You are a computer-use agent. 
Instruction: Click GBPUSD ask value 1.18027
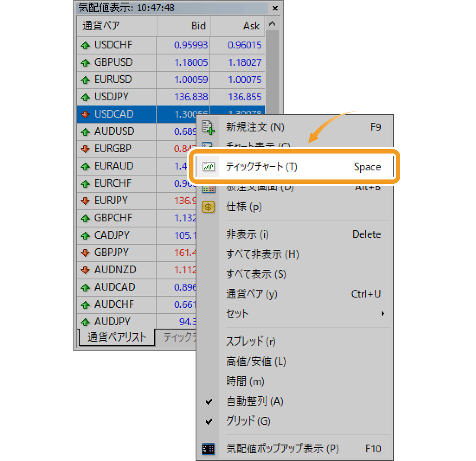[244, 62]
